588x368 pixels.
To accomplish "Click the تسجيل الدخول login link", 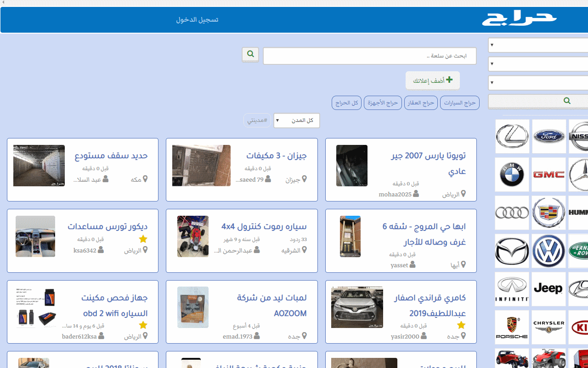I will click(x=197, y=20).
